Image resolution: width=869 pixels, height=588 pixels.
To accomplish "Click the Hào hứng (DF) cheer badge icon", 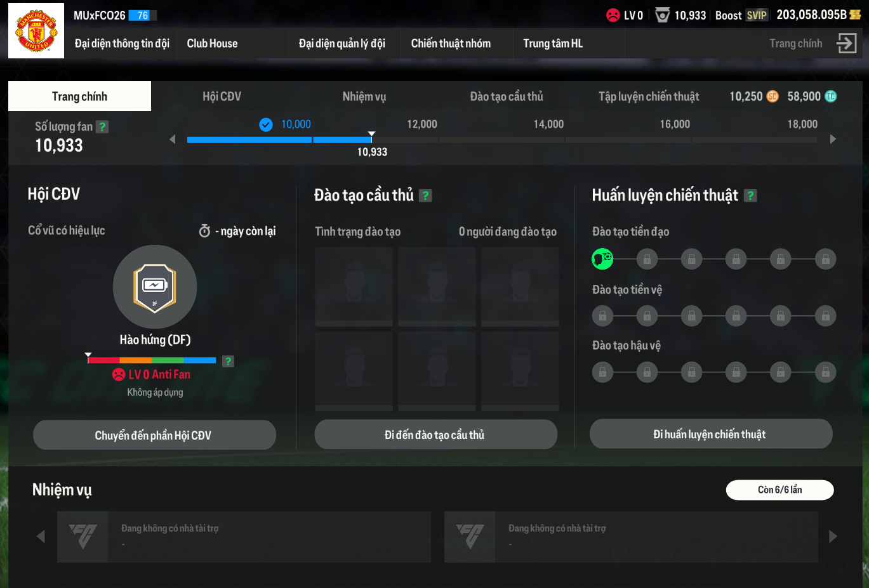I will tap(155, 287).
